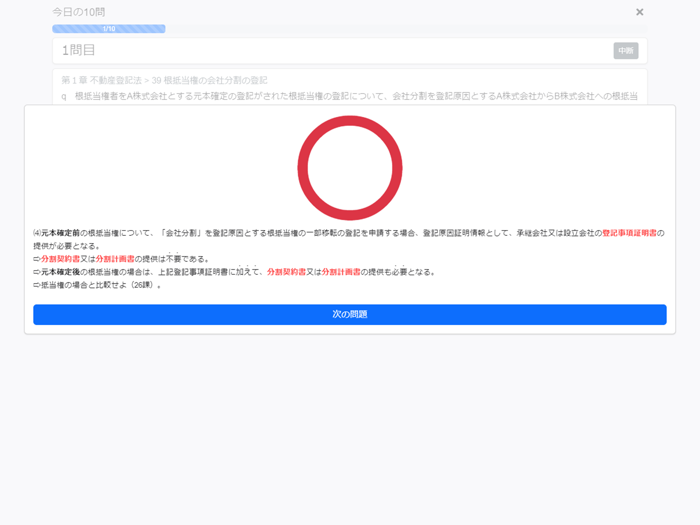Click the large red correct-answer circle

point(350,168)
